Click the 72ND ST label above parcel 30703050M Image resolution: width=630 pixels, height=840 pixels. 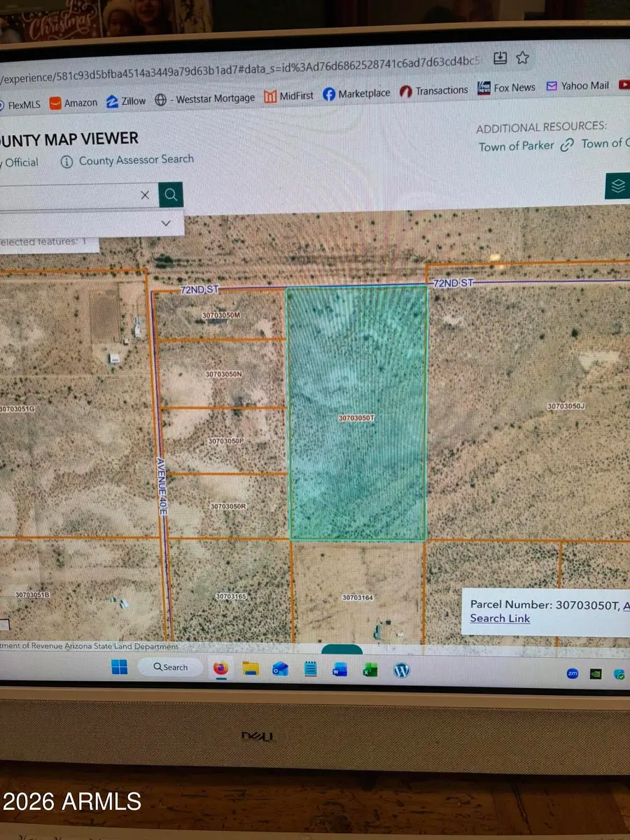199,289
